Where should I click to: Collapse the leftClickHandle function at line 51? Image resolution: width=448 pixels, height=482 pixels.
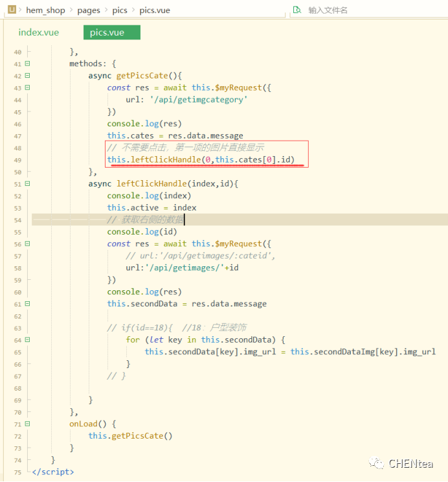(x=27, y=184)
